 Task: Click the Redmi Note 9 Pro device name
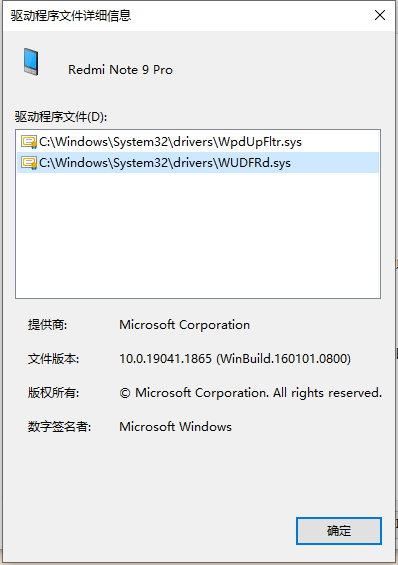(120, 70)
